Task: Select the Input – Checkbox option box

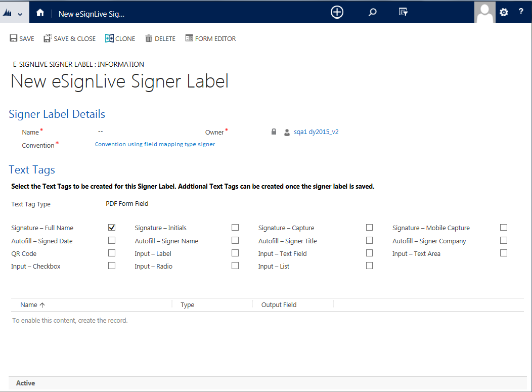Action: pyautogui.click(x=112, y=266)
